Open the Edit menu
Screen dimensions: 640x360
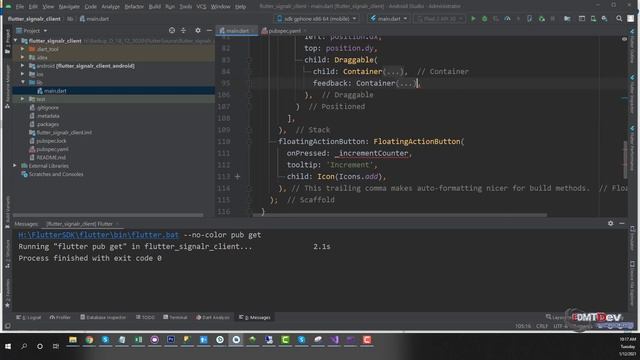point(33,7)
